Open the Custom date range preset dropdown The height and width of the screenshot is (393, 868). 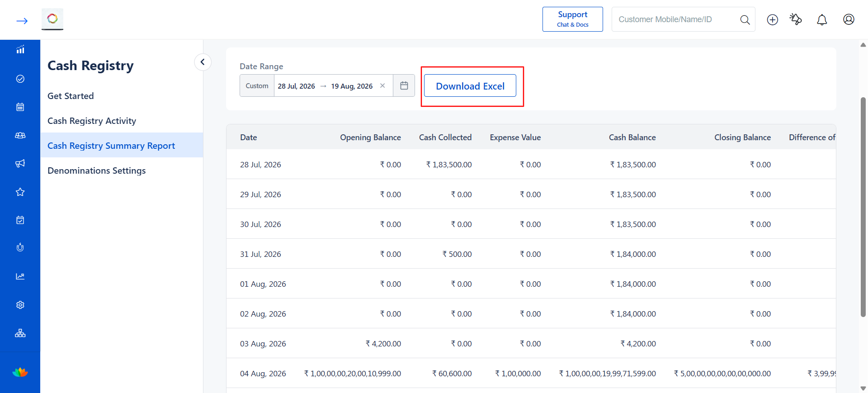[257, 85]
